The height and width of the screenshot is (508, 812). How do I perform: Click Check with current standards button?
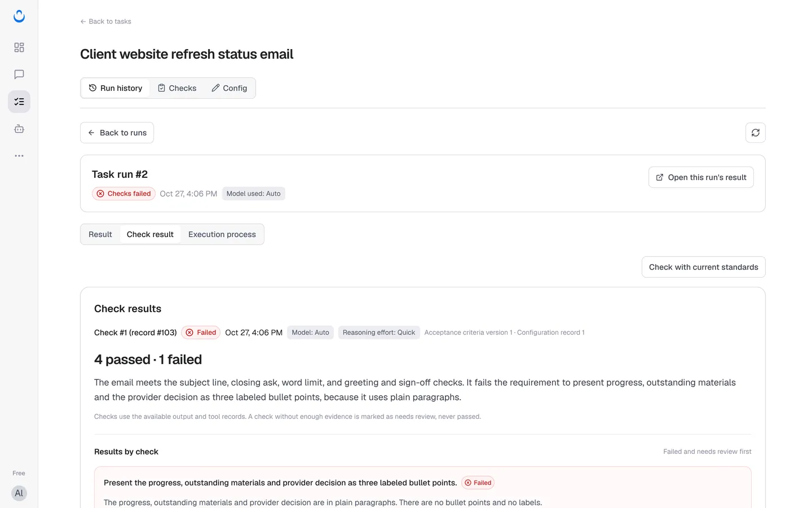(x=703, y=267)
